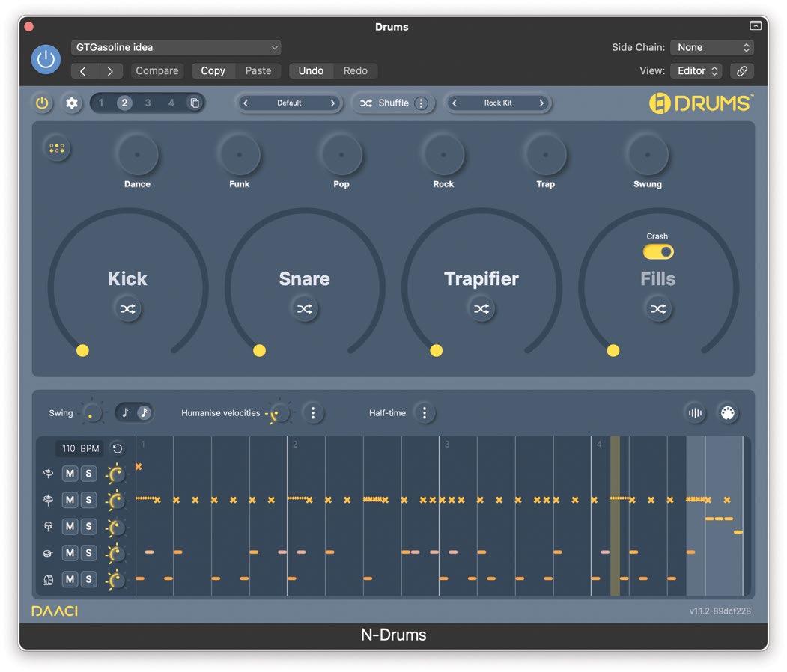Shuffle the Trapifier pattern
The width and height of the screenshot is (787, 672).
pyautogui.click(x=481, y=308)
